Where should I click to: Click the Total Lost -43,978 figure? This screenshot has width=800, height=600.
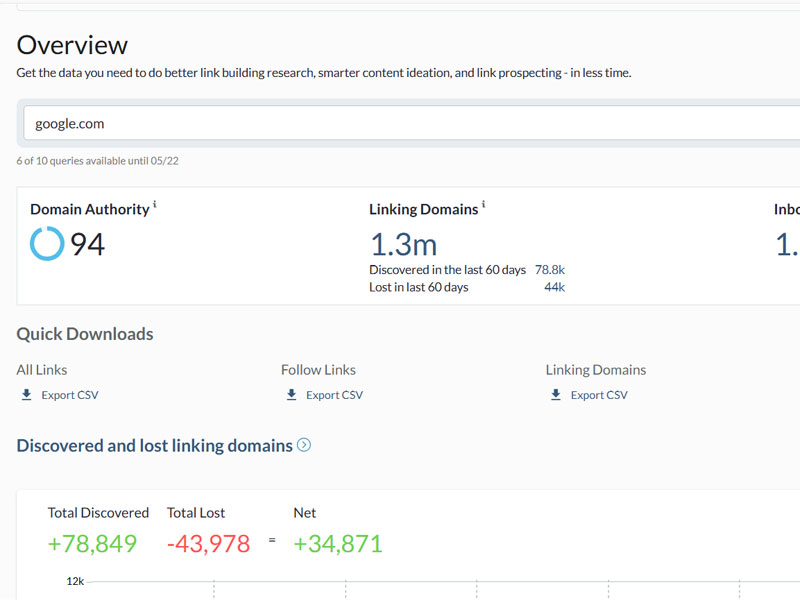click(208, 544)
